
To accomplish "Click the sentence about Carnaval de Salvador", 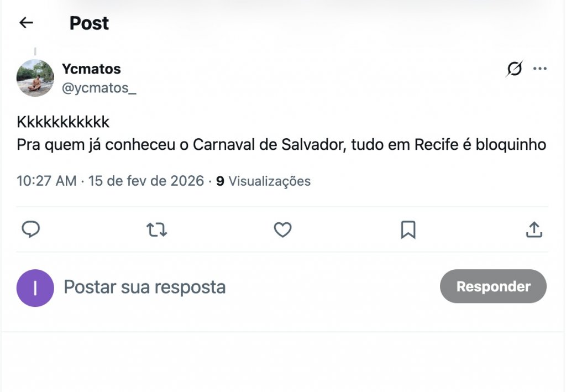I will click(281, 145).
